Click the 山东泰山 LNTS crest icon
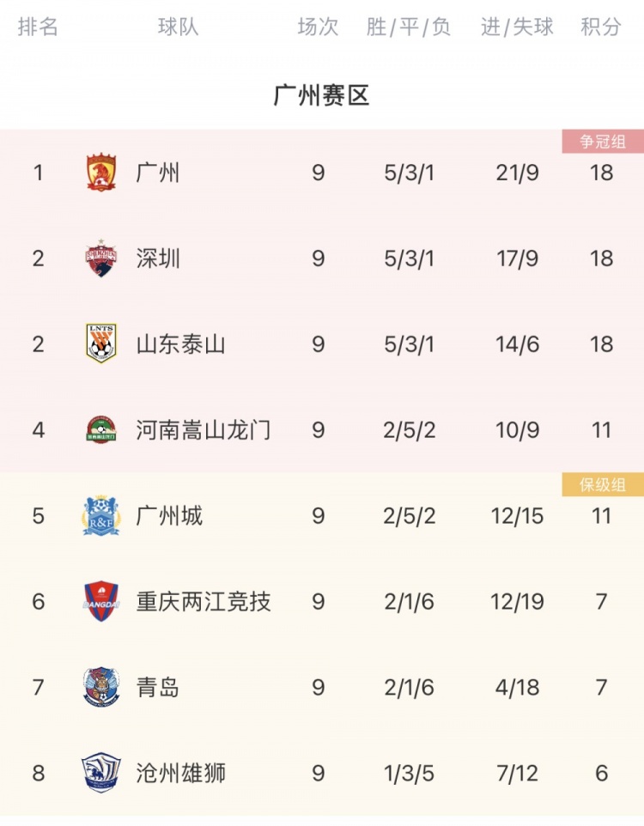The width and height of the screenshot is (644, 826). [x=101, y=343]
